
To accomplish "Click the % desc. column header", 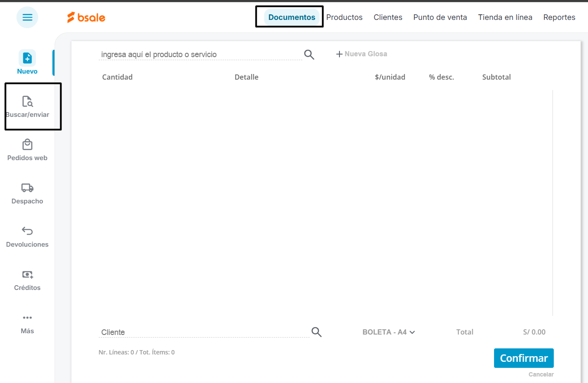I will (x=442, y=77).
